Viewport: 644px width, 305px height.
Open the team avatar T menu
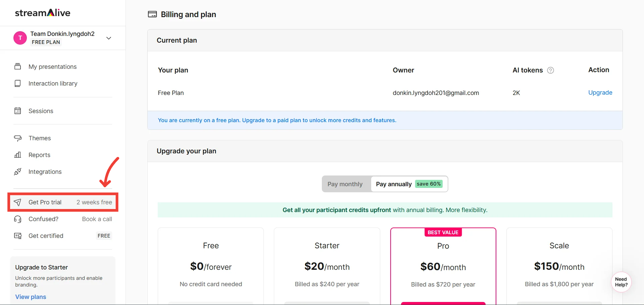pyautogui.click(x=20, y=38)
